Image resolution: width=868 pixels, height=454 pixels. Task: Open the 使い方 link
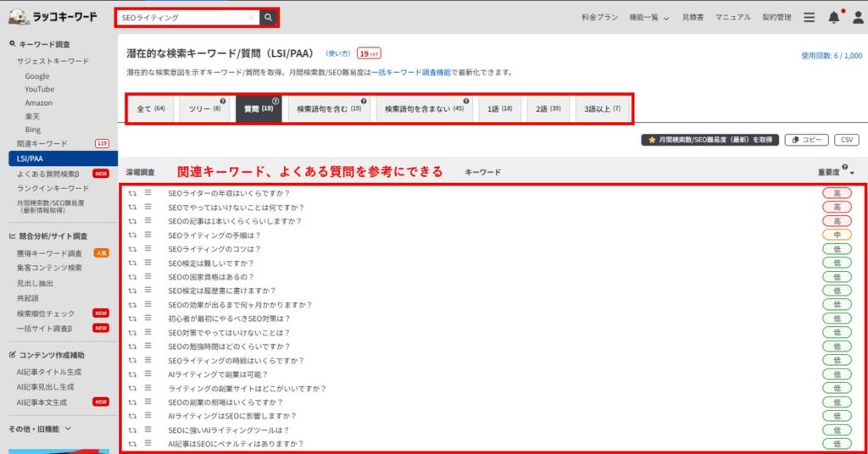click(x=337, y=53)
